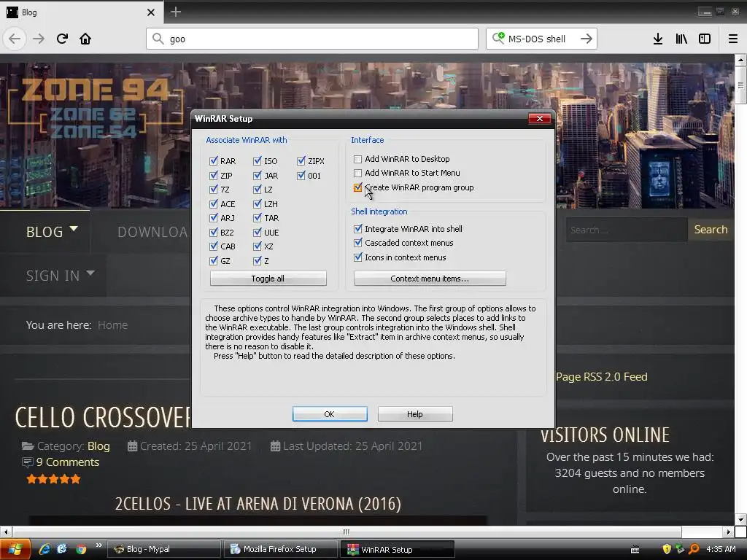Go back in the browser toolbar
This screenshot has height=560, width=747.
click(x=15, y=39)
